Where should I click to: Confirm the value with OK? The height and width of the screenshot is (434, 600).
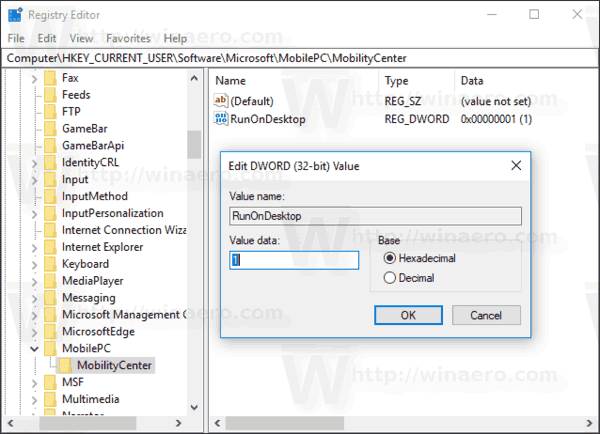click(x=408, y=315)
